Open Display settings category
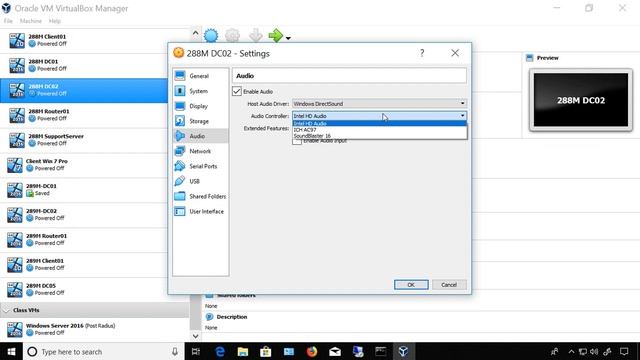The height and width of the screenshot is (360, 640). point(200,106)
